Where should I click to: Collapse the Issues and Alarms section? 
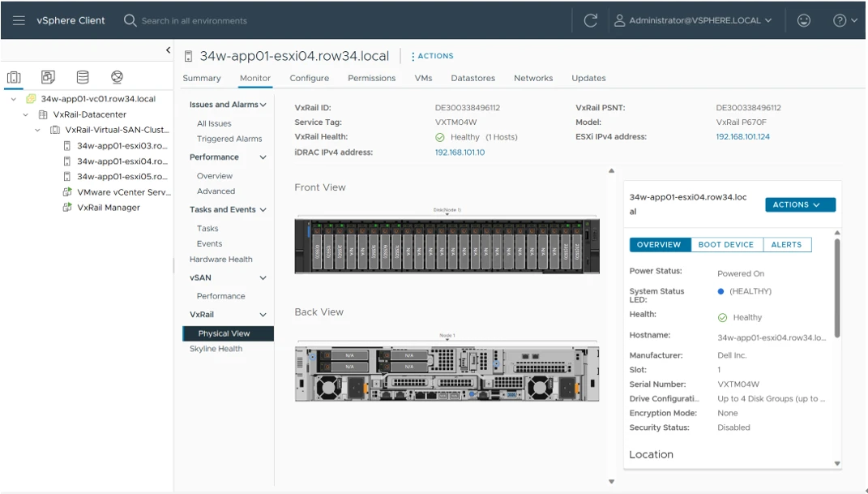click(x=263, y=105)
